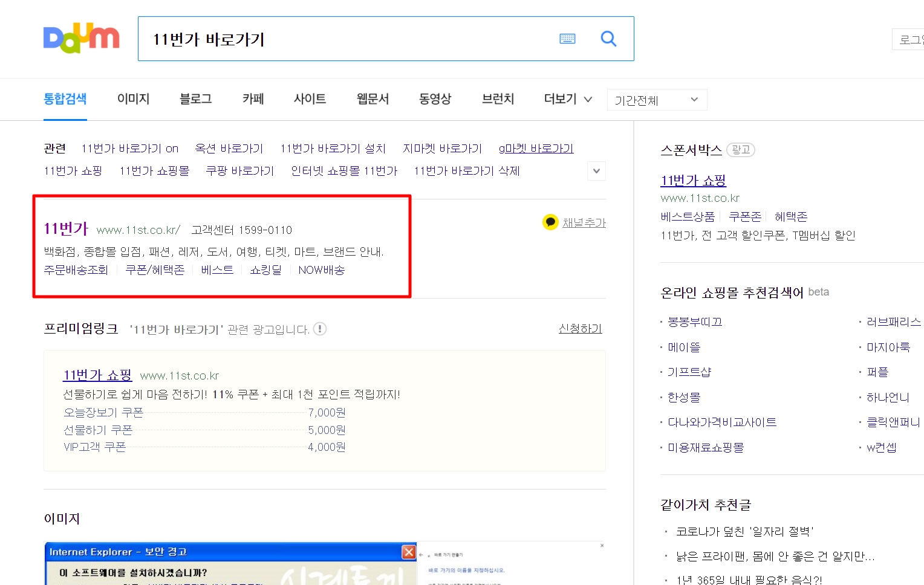Click the 채널추가 link
Screen dimensions: 924x585
coord(584,222)
